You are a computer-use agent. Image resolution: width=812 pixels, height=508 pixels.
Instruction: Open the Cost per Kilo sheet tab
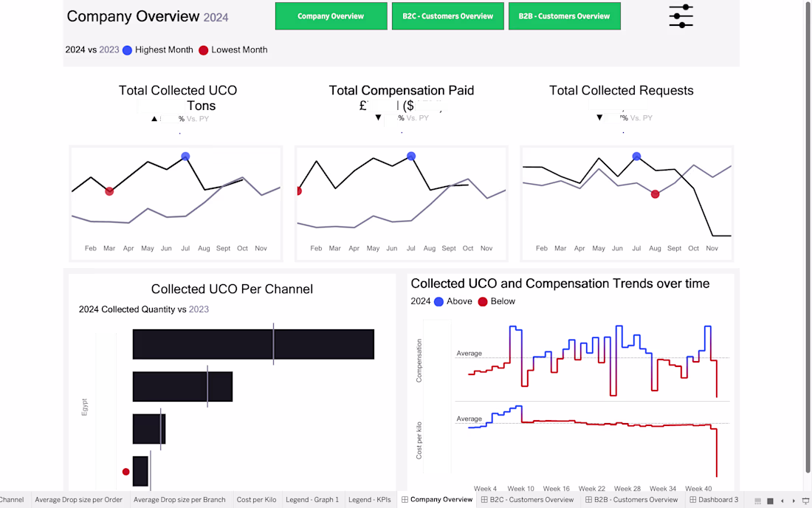tap(256, 500)
